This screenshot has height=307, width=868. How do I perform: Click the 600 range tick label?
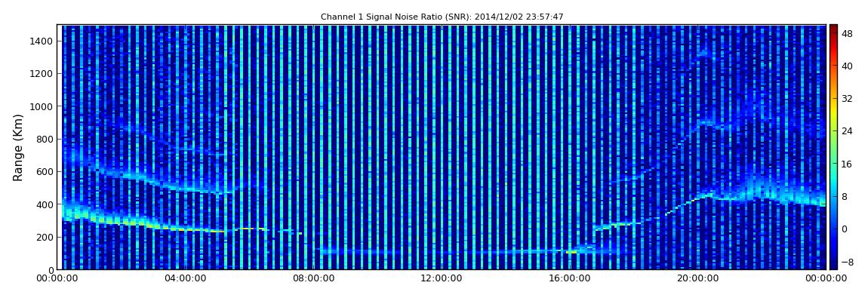[45, 171]
